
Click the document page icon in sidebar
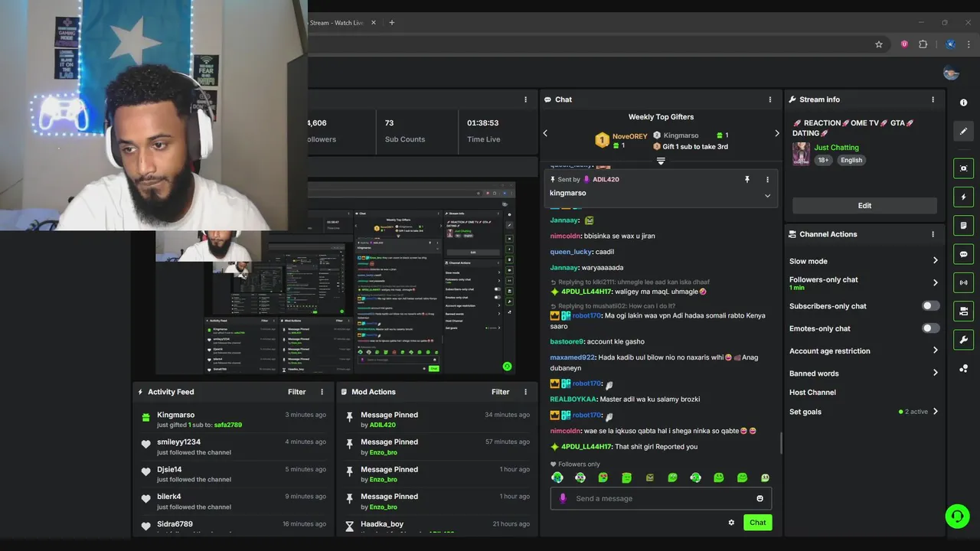pos(963,226)
